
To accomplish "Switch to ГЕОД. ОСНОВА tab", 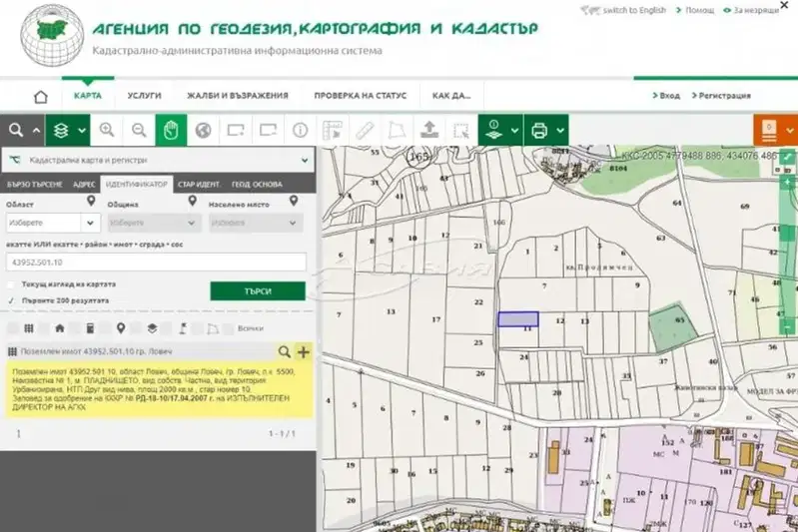I will (257, 184).
